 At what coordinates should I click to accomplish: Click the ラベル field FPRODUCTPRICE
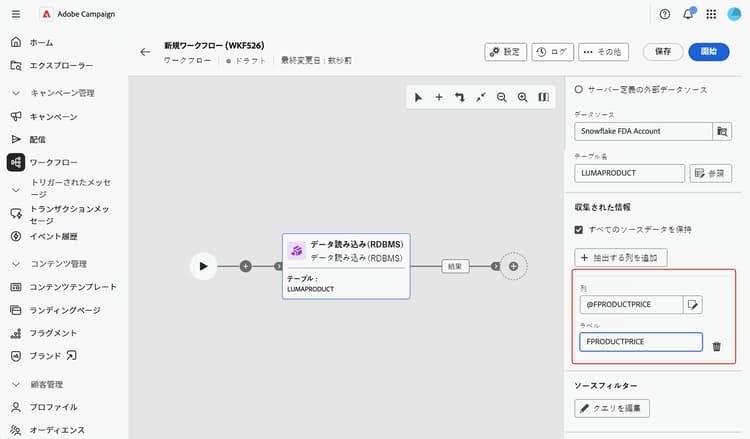(640, 342)
